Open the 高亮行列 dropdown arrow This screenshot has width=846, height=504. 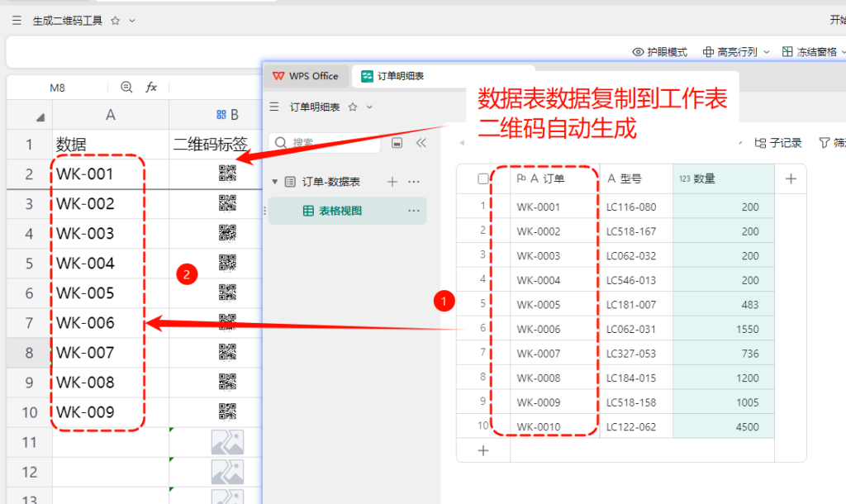pos(766,52)
